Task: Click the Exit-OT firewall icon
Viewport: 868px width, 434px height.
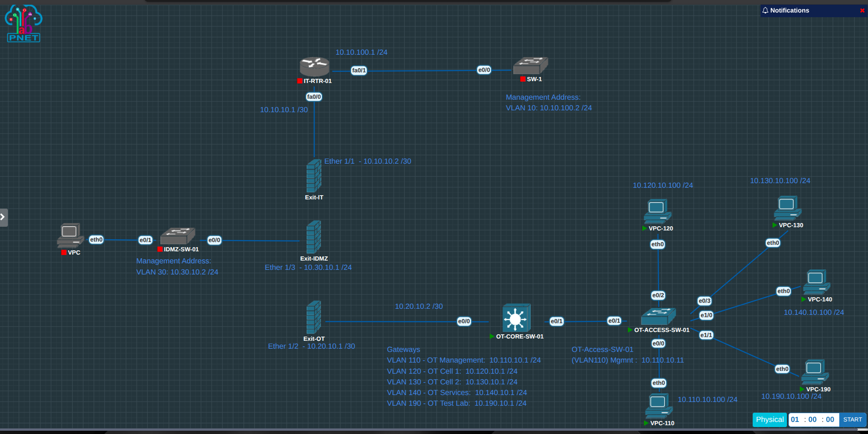Action: (x=314, y=317)
